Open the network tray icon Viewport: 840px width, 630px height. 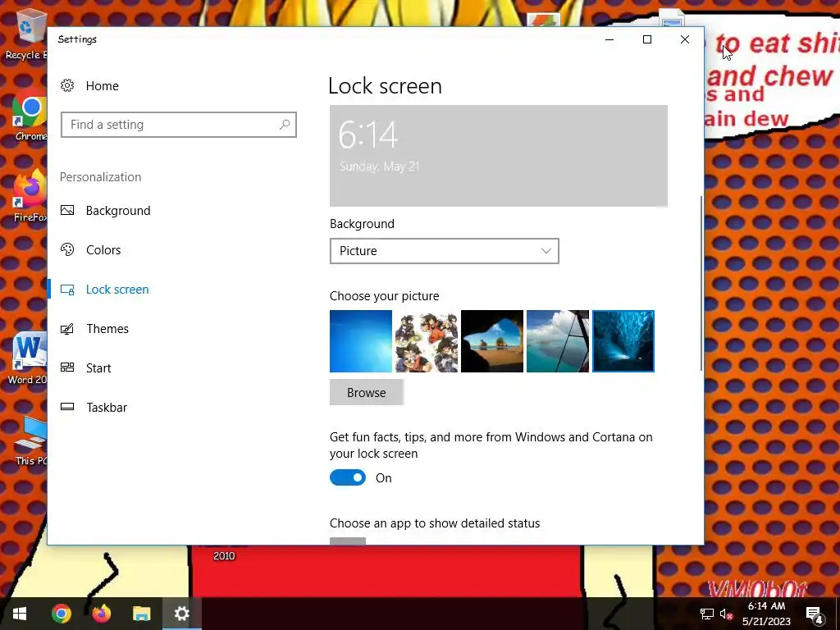pyautogui.click(x=707, y=614)
